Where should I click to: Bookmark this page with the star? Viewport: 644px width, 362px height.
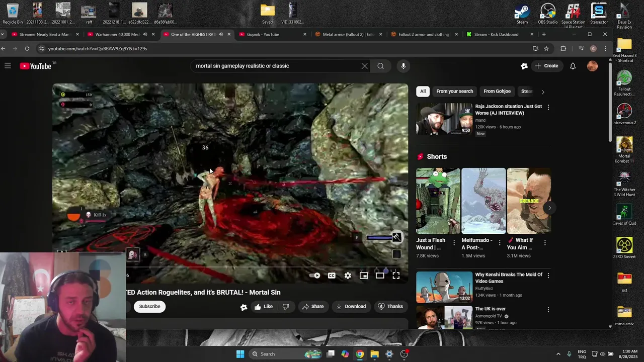tap(546, 49)
